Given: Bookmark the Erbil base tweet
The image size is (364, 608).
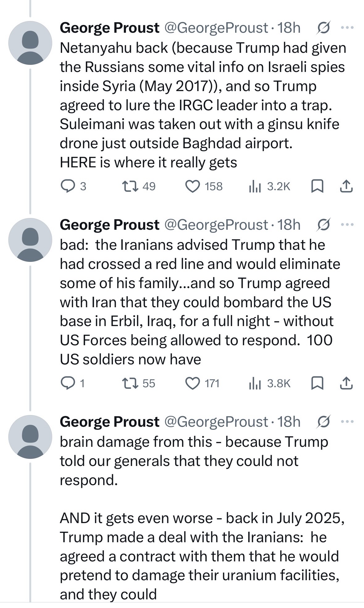Looking at the screenshot, I should tap(317, 384).
